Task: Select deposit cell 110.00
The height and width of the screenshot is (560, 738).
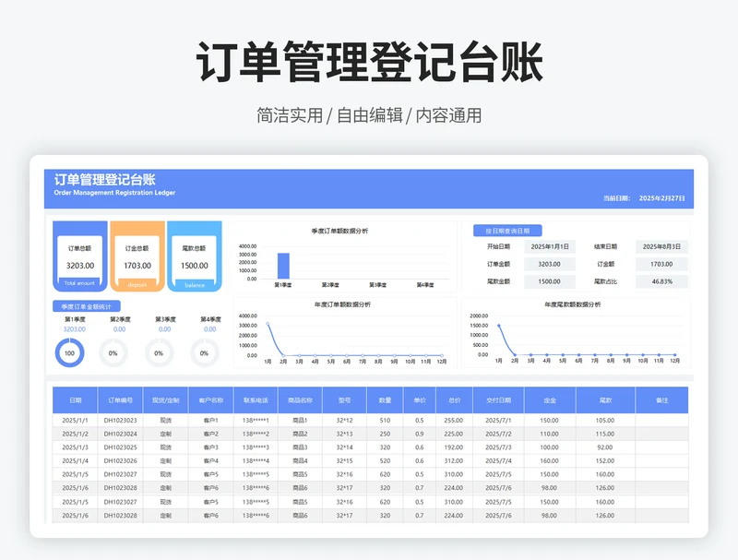Action: (549, 434)
